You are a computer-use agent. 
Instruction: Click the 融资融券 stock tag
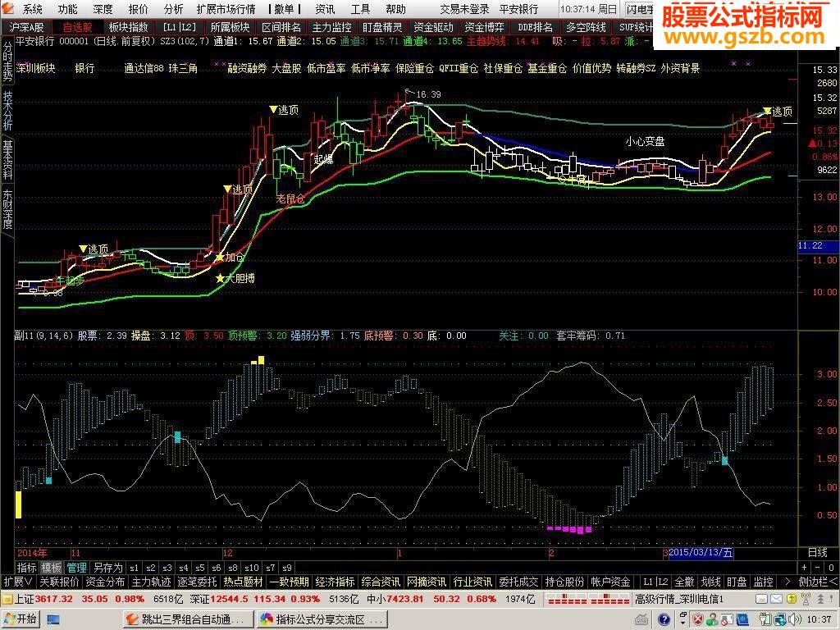tap(247, 68)
